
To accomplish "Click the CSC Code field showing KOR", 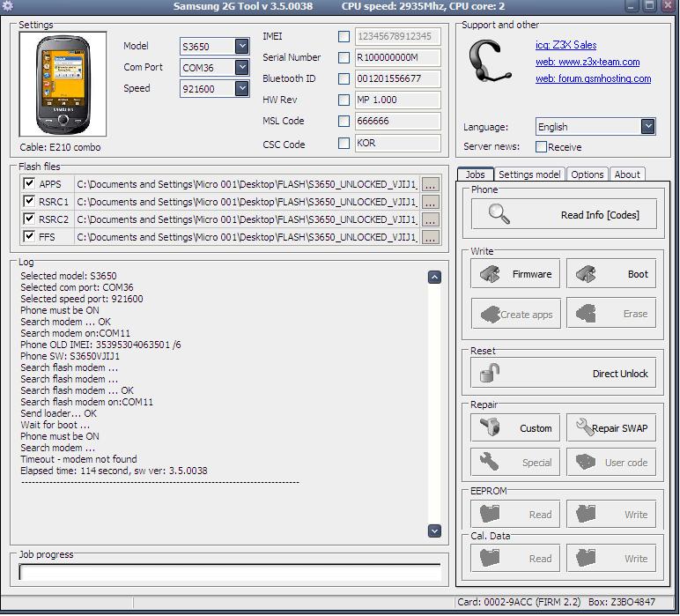I will [397, 143].
